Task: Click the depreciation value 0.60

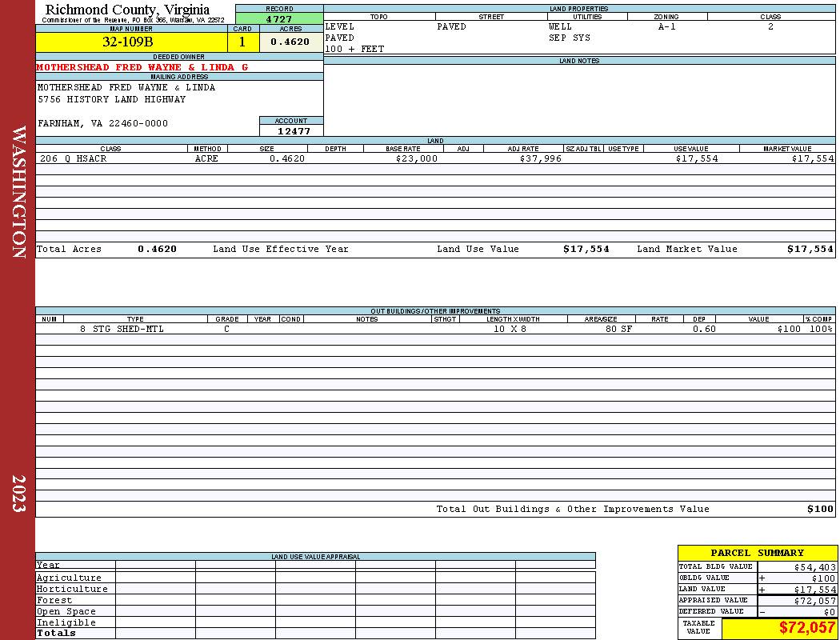Action: [x=704, y=329]
